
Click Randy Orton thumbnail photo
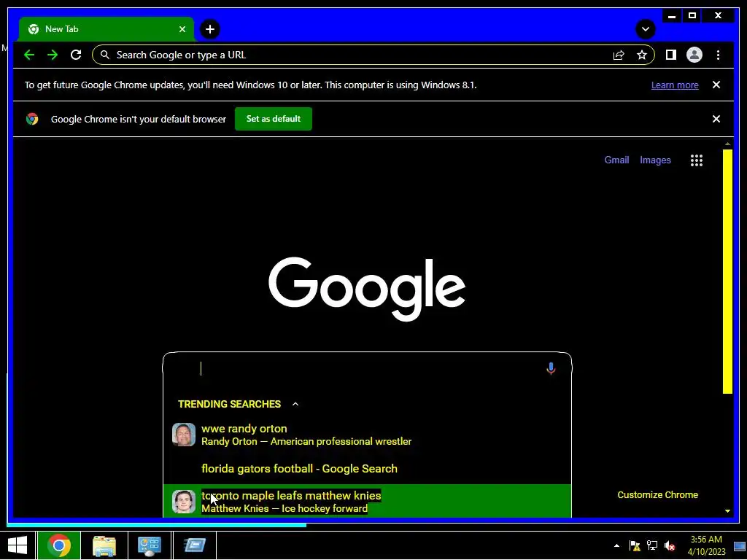(x=183, y=435)
